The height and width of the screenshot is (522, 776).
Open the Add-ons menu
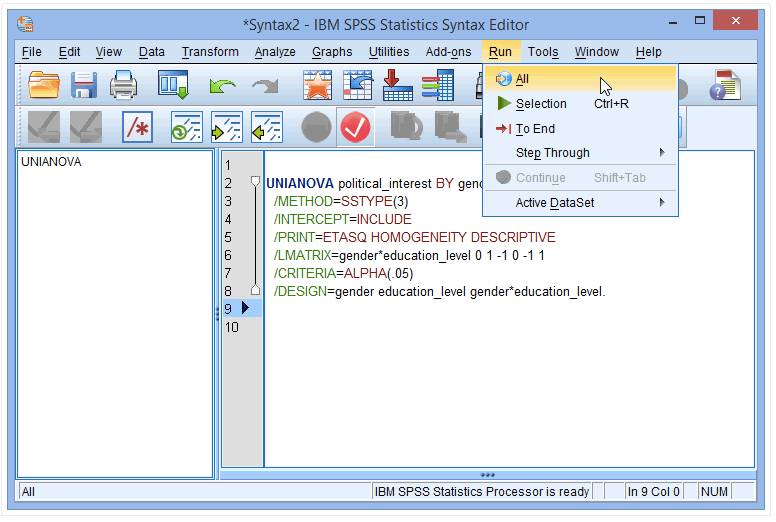[448, 52]
